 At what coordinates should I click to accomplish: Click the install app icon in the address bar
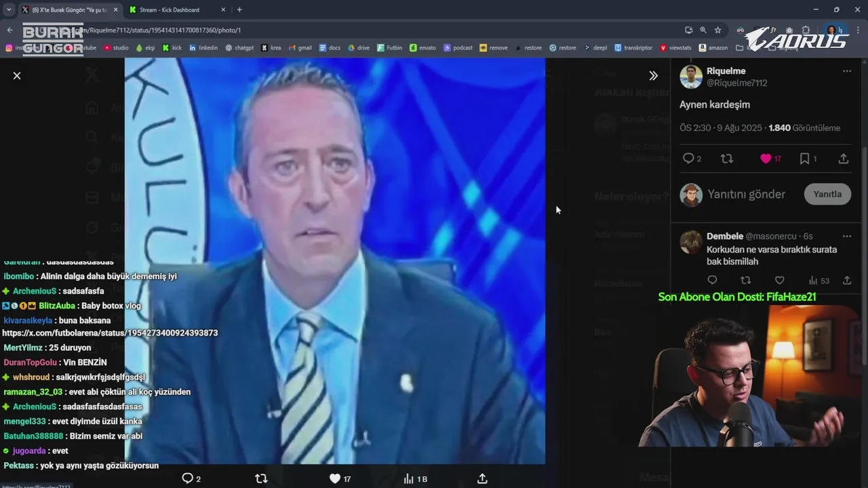click(688, 30)
